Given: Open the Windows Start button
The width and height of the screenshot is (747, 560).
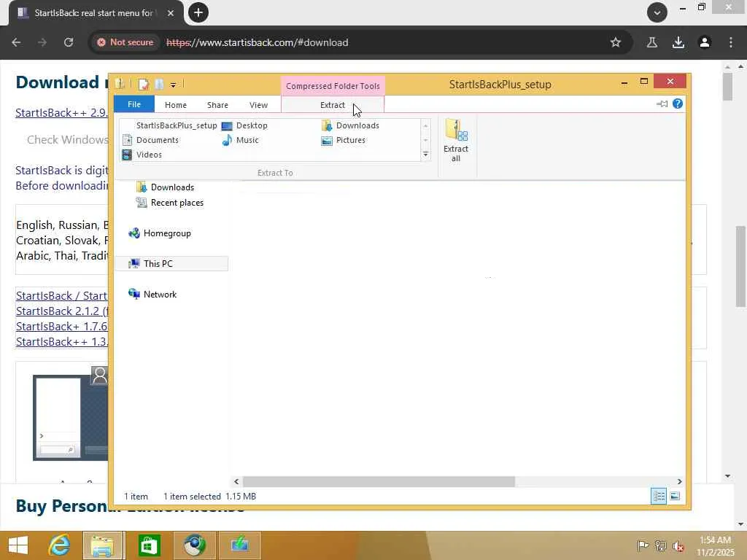Looking at the screenshot, I should (x=18, y=545).
